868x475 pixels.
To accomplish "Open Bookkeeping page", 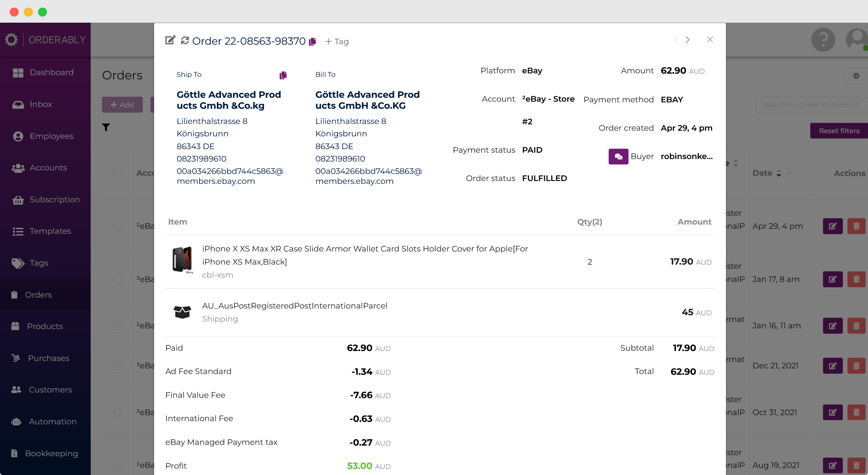I will [45, 453].
